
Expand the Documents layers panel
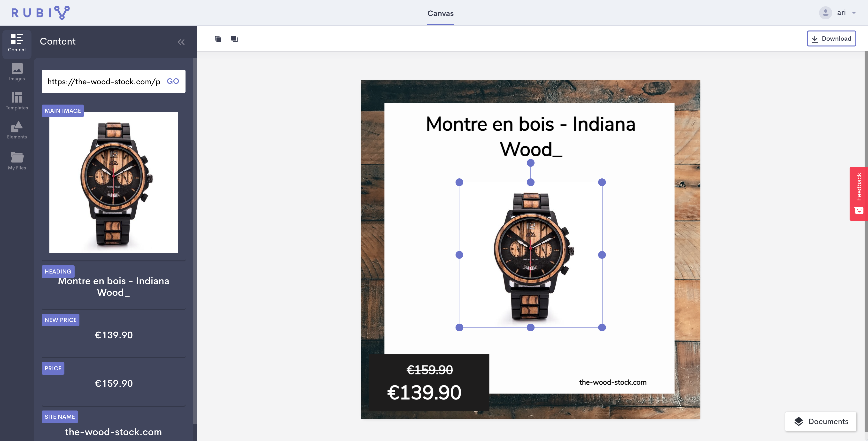point(821,421)
